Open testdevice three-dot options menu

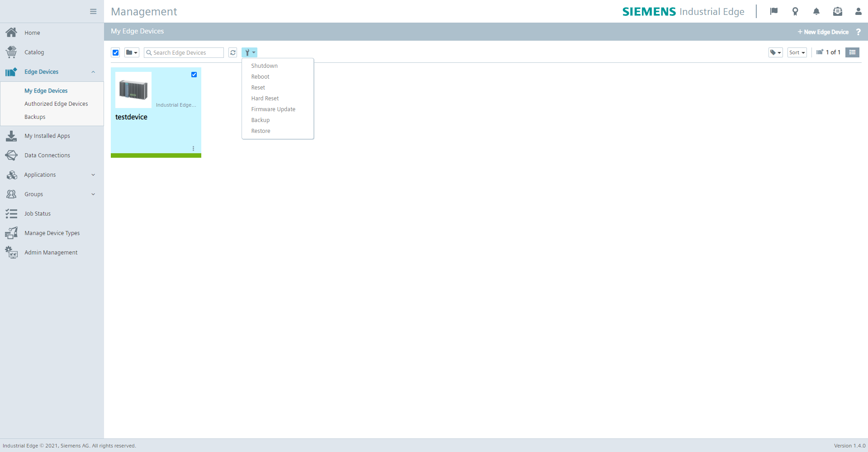tap(193, 149)
